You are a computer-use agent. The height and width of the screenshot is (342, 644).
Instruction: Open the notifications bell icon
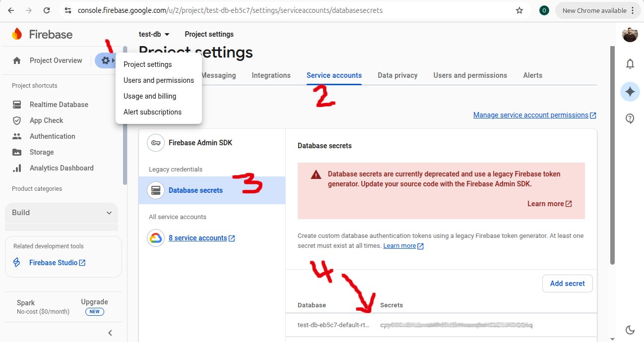point(630,64)
